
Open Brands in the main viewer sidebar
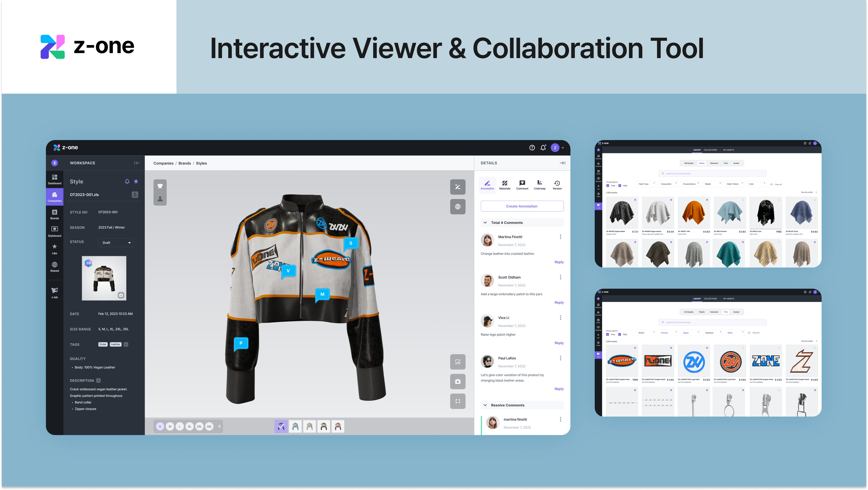tap(54, 214)
